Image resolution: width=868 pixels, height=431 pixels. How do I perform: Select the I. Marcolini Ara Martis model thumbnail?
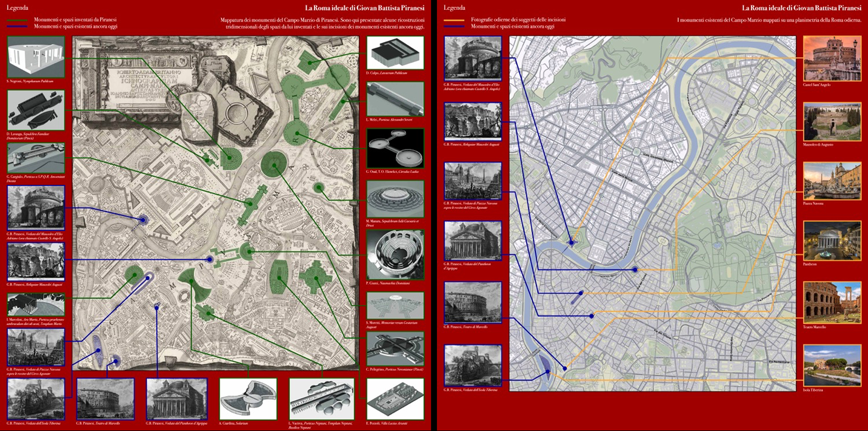point(36,305)
